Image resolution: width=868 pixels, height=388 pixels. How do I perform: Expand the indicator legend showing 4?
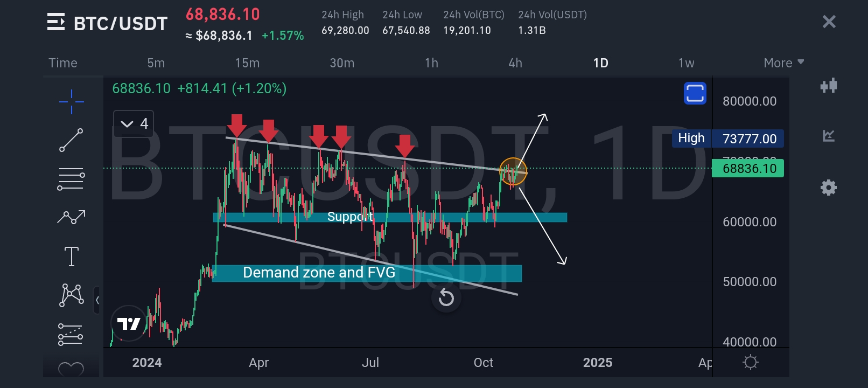pyautogui.click(x=134, y=124)
